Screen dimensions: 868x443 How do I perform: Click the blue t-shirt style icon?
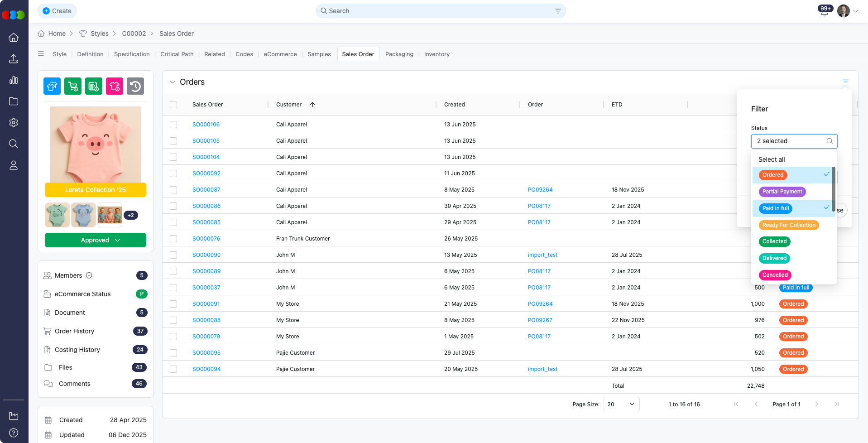tap(52, 86)
